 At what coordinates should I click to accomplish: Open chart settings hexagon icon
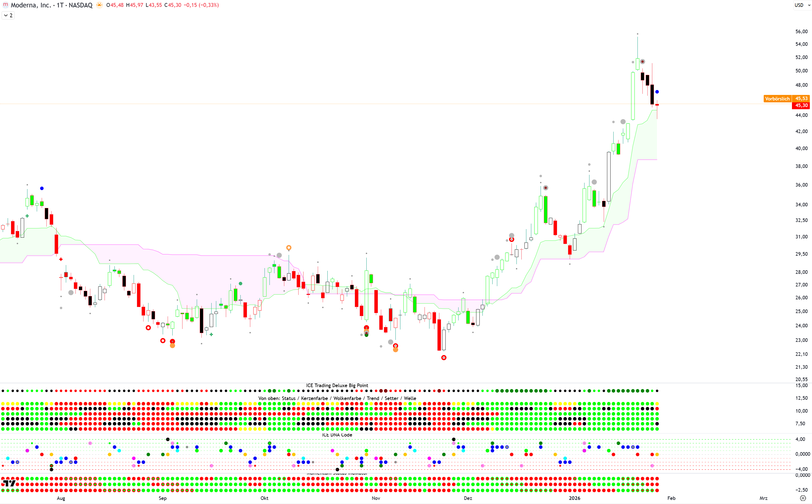(x=803, y=498)
